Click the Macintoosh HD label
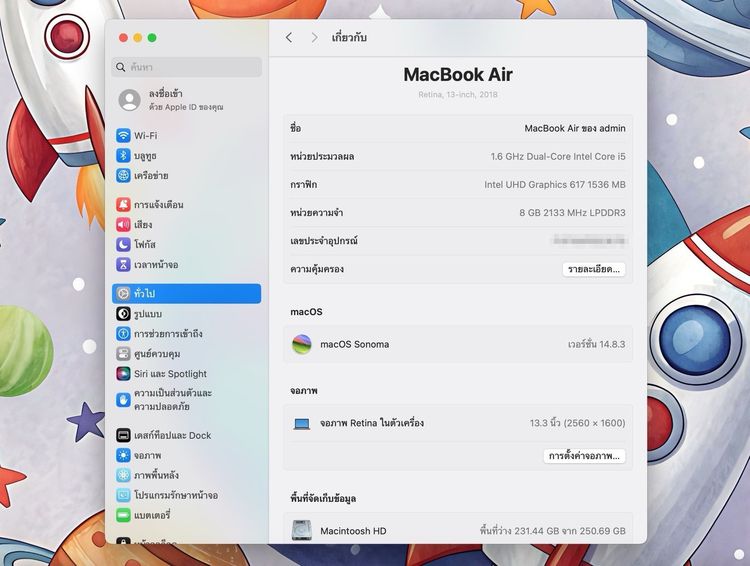This screenshot has width=750, height=566. pyautogui.click(x=353, y=531)
